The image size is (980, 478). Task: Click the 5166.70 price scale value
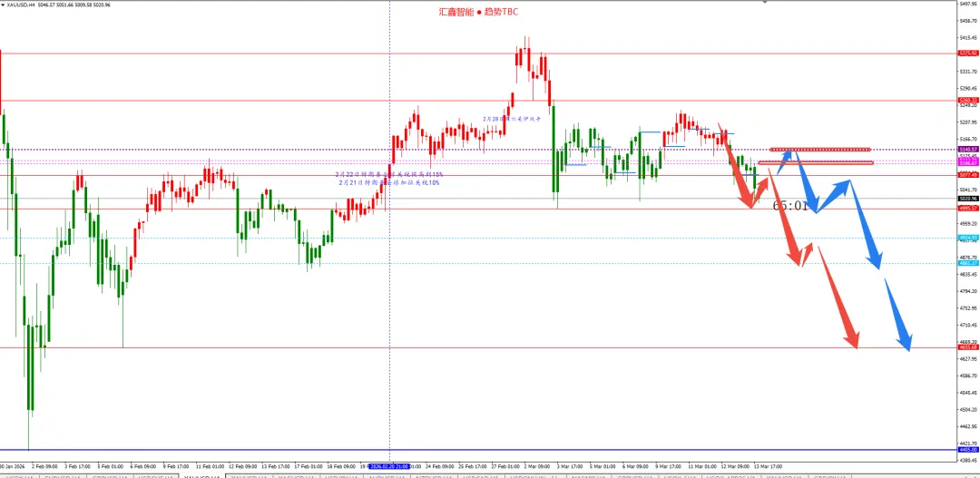(969, 140)
